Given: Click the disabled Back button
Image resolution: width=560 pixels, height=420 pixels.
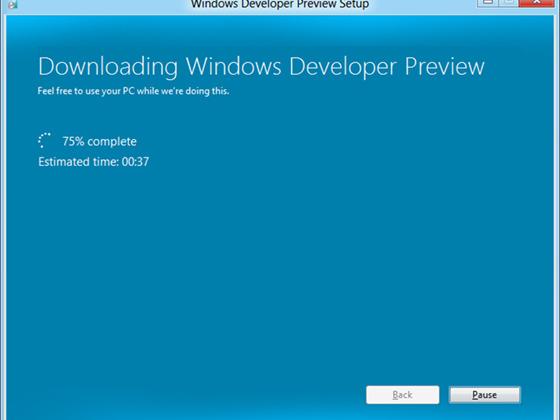Looking at the screenshot, I should coord(402,395).
